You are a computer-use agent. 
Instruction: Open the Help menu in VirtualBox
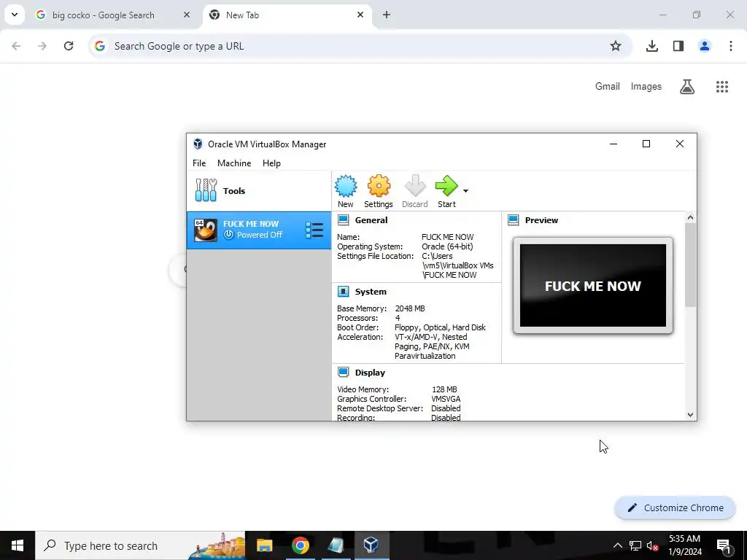tap(271, 163)
